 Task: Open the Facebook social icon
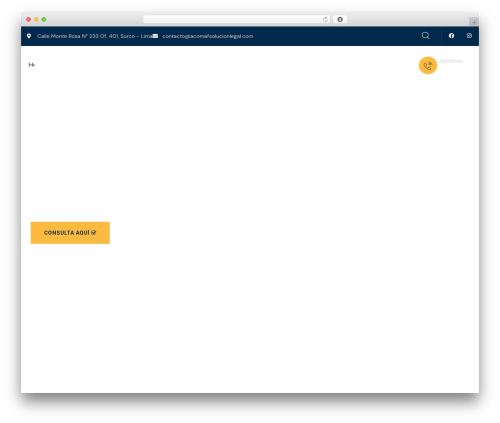[x=451, y=36]
